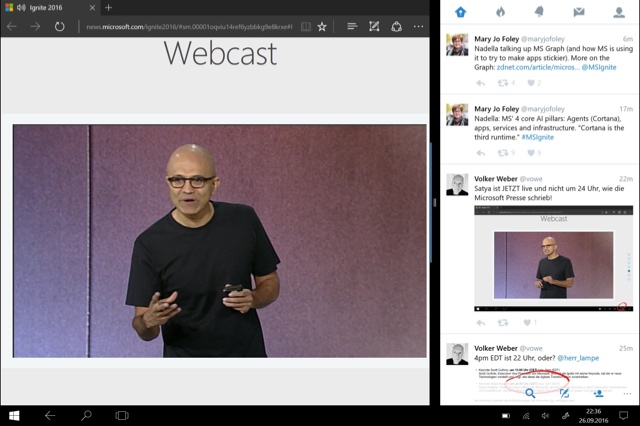
Task: Open a new tab in Edge
Action: (108, 8)
